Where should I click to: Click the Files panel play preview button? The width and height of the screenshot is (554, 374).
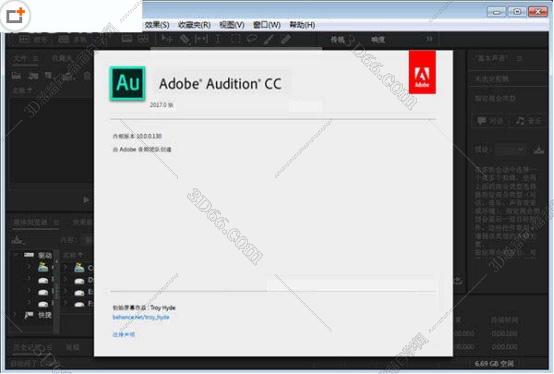86,200
